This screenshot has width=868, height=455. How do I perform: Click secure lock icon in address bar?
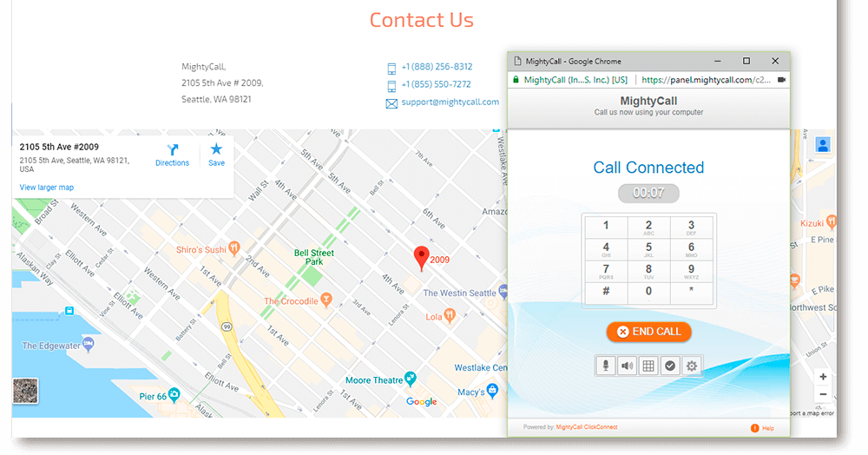[x=516, y=80]
